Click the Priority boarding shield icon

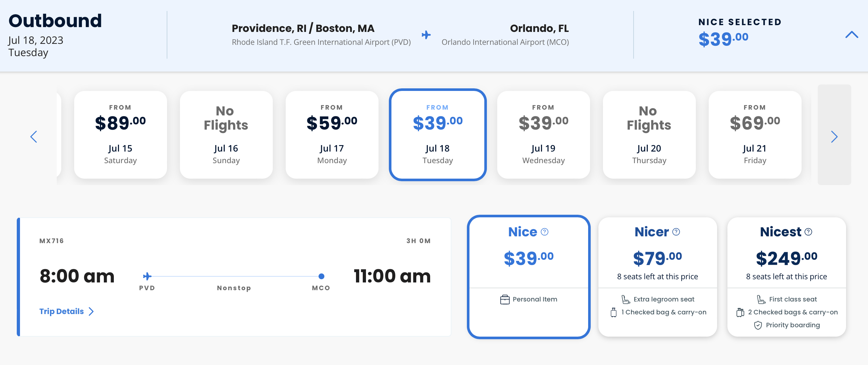click(758, 325)
